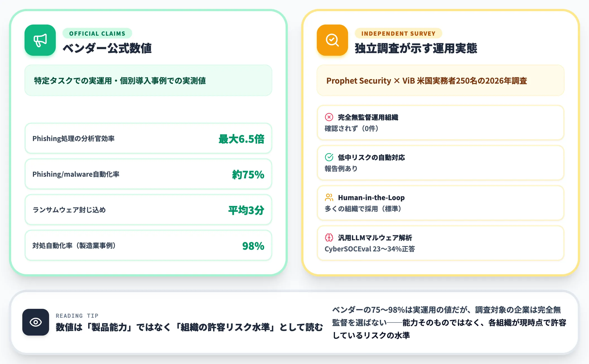The image size is (589, 364).
Task: Click the value 98%
Action: pos(253,246)
